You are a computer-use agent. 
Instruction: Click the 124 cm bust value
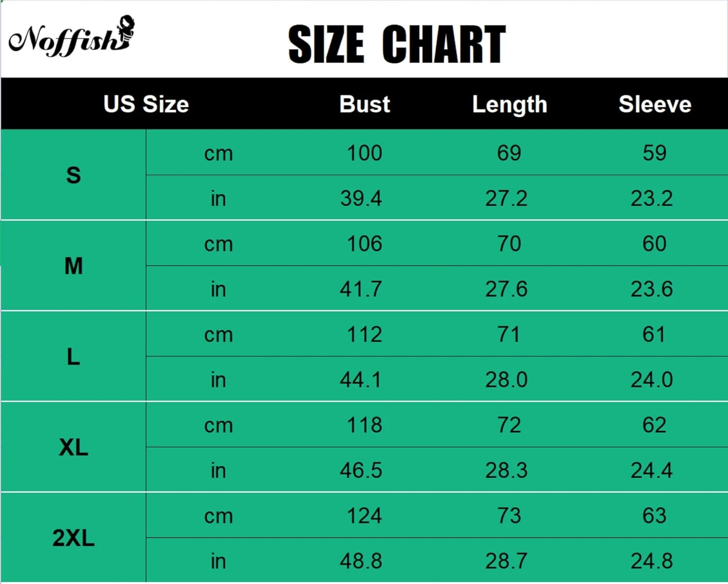pyautogui.click(x=364, y=516)
